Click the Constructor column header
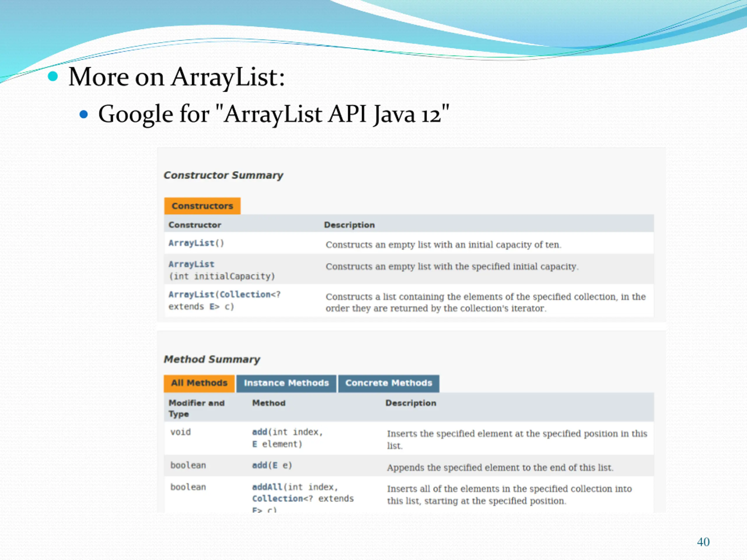This screenshot has height=560, width=747. pyautogui.click(x=195, y=225)
